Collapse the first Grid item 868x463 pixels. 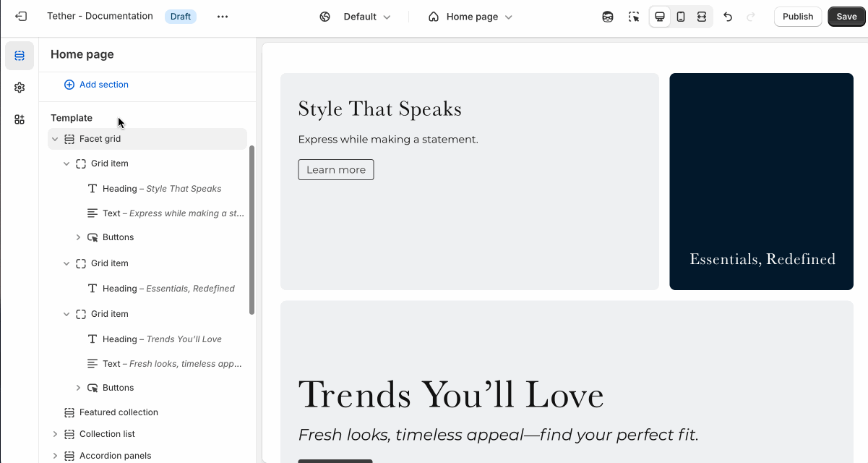click(66, 163)
